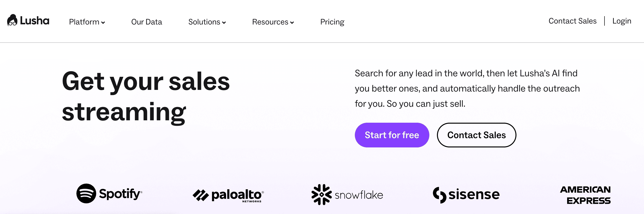Click the Get your sales streaming headline
The height and width of the screenshot is (214, 644).
pyautogui.click(x=146, y=96)
